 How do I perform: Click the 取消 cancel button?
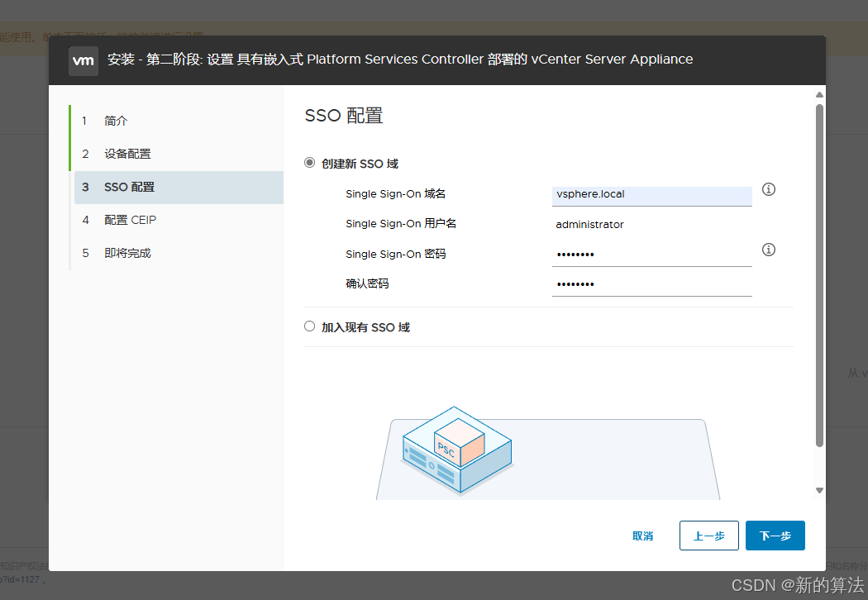click(x=642, y=536)
